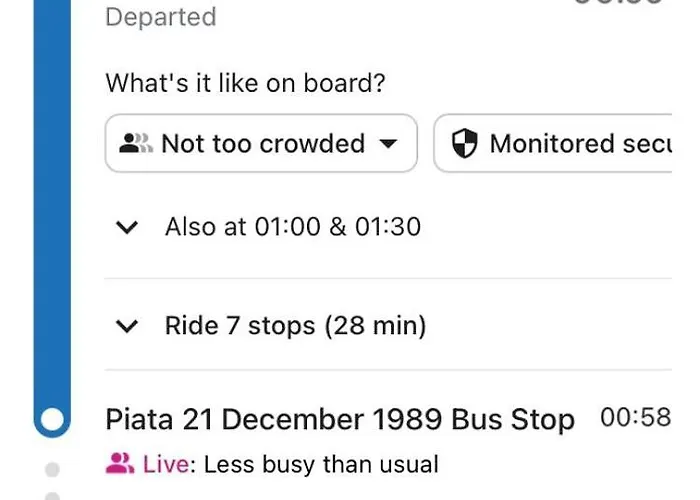Image resolution: width=700 pixels, height=500 pixels.
Task: Click the first gray walking dot below the stop
Action: 53,468
